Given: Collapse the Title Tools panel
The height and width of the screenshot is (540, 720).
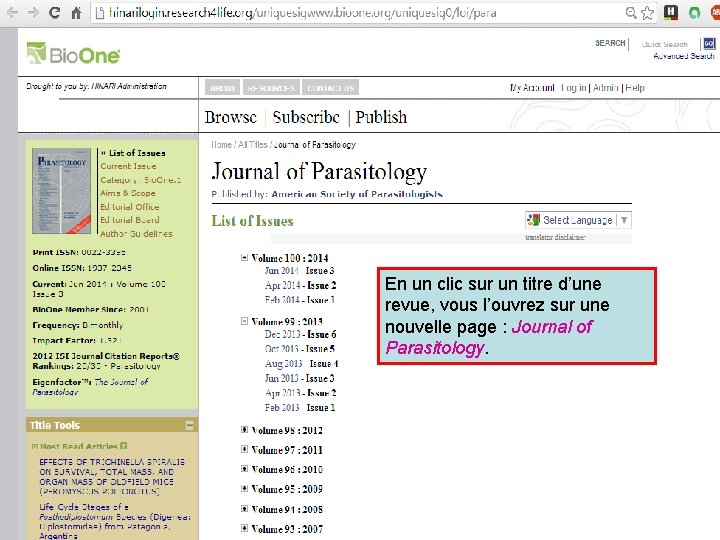Looking at the screenshot, I should [189, 425].
